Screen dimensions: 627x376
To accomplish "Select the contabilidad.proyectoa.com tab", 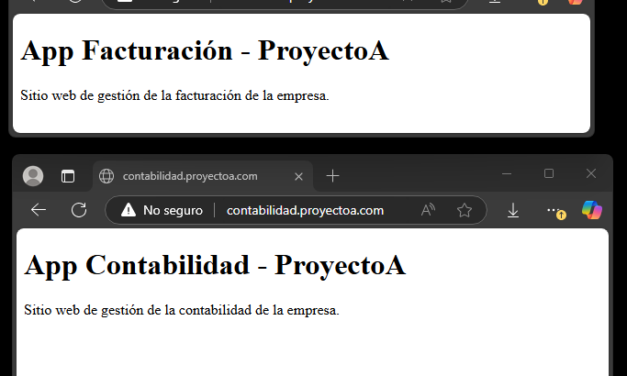I will 203,176.
